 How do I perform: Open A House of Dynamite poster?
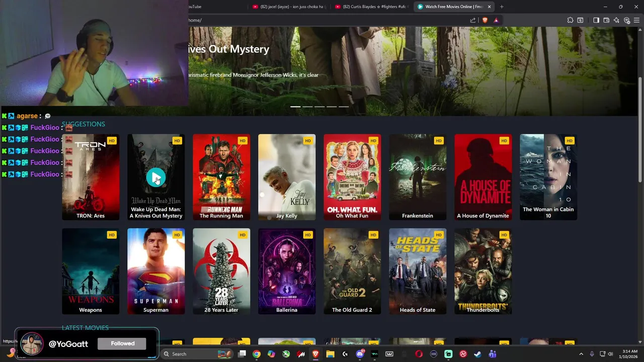point(483,177)
